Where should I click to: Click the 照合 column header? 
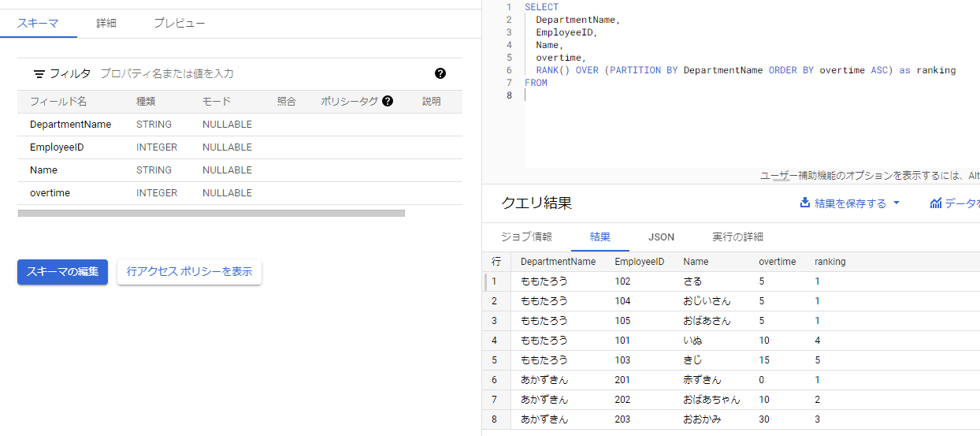[287, 102]
